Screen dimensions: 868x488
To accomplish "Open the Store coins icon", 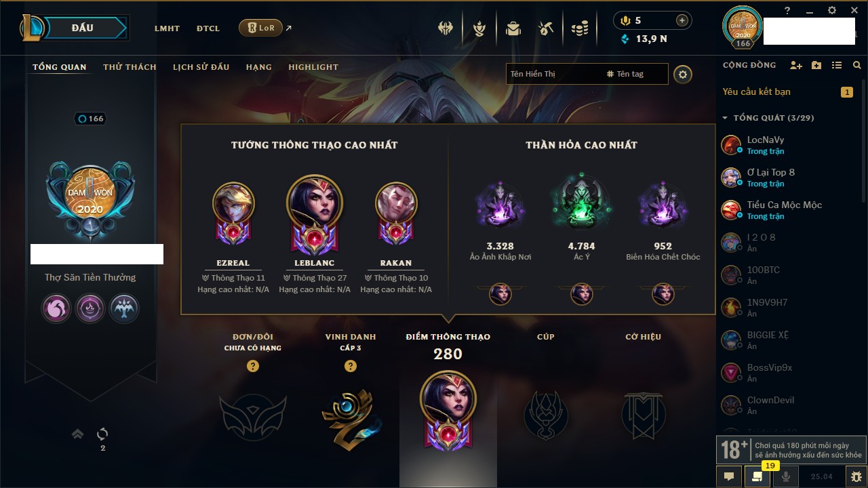I will point(579,28).
